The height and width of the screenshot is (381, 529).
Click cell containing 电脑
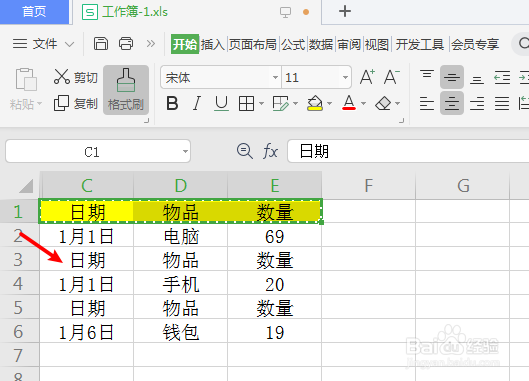pyautogui.click(x=181, y=236)
